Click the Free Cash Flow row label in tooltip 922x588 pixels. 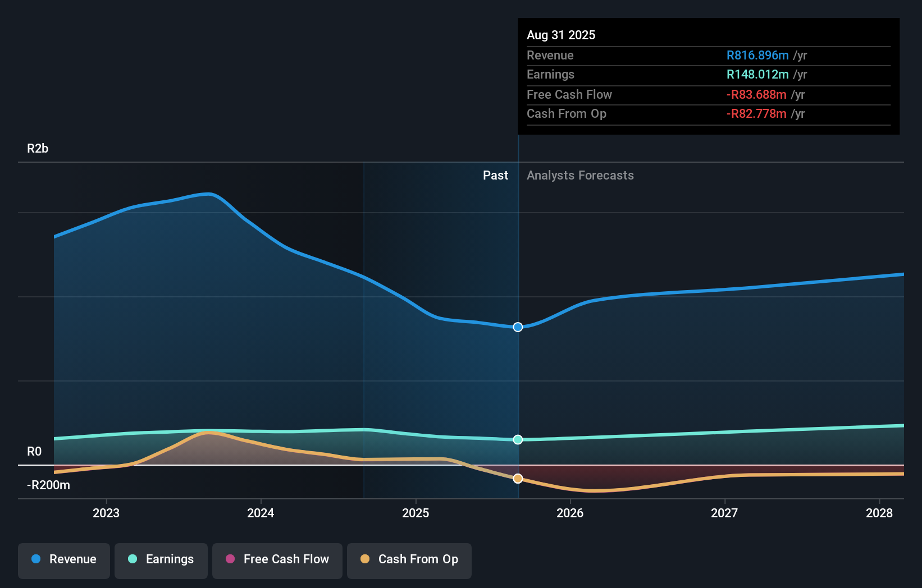(569, 95)
